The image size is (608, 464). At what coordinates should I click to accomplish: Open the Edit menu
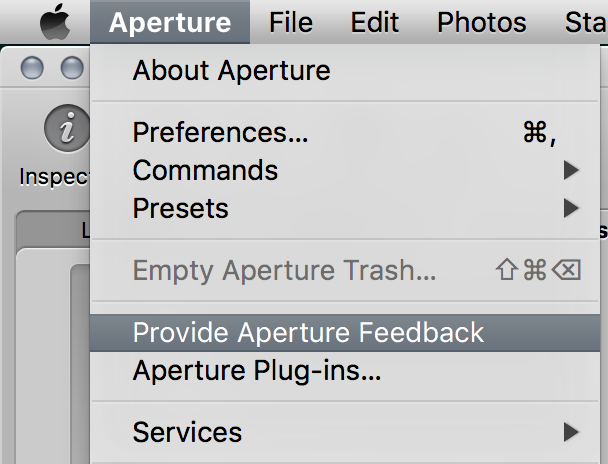(x=375, y=22)
